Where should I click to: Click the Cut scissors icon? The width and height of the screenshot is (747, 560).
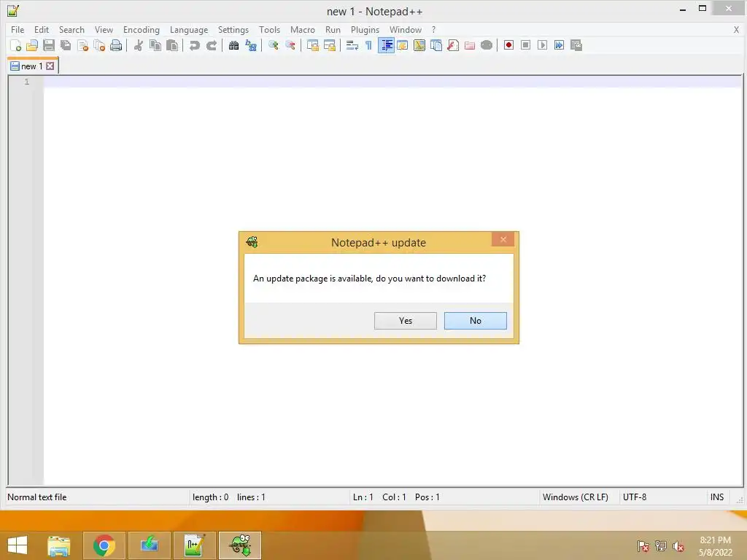[139, 45]
